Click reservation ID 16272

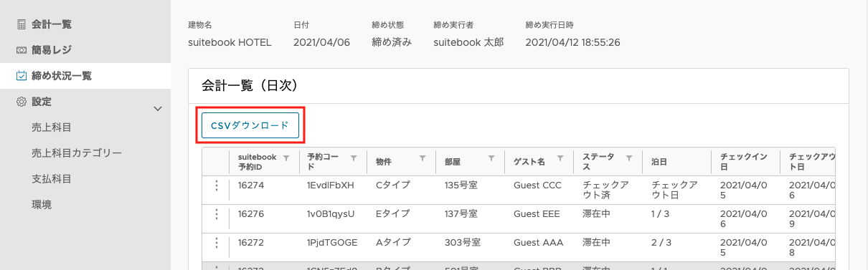click(252, 242)
